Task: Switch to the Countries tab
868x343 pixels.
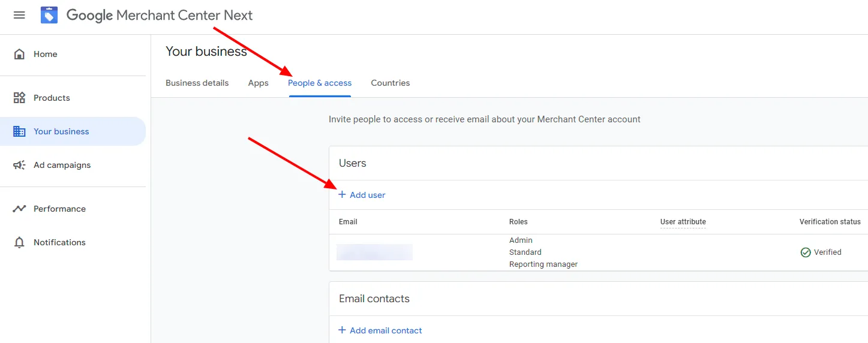Action: (x=391, y=83)
